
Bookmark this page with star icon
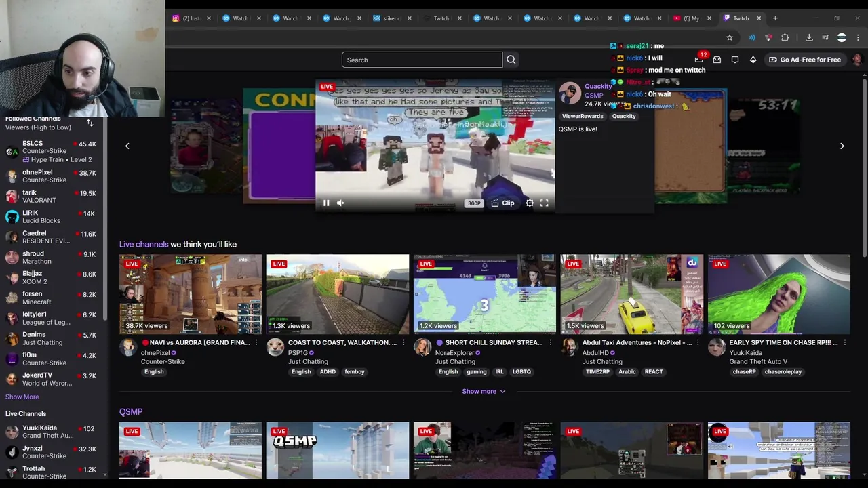coord(730,37)
